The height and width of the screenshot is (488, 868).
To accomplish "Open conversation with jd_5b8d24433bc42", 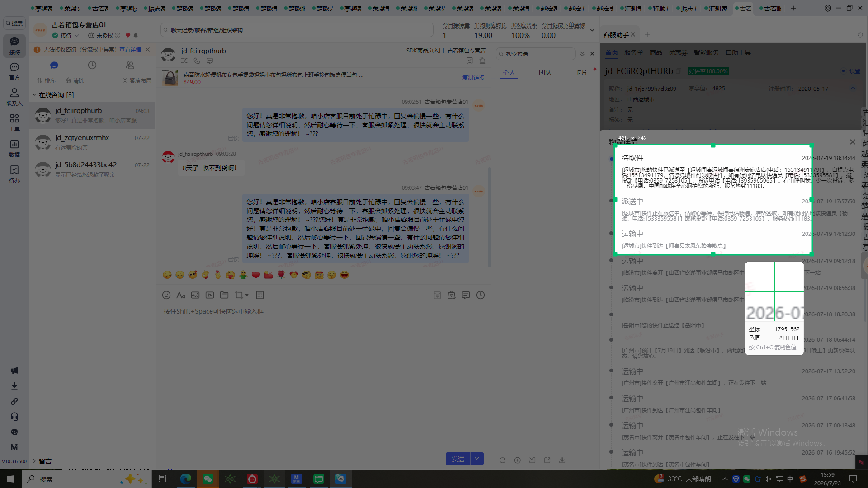I will [92, 169].
